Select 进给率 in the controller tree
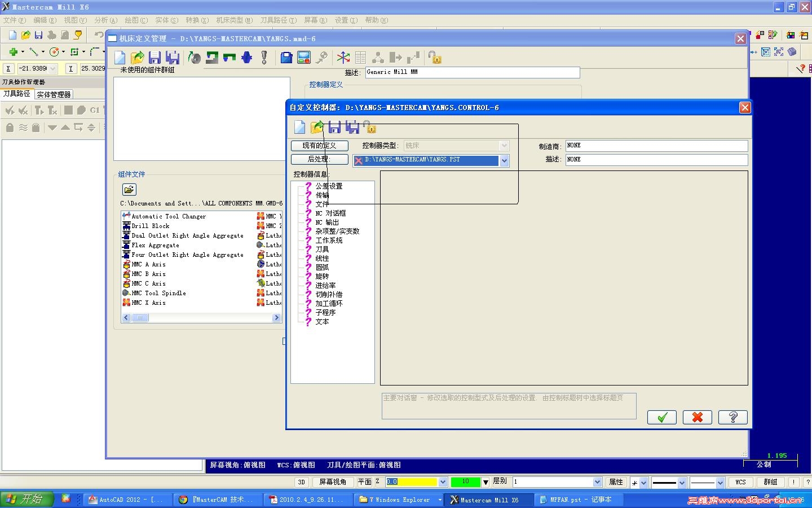Screen dimensions: 812x508 click(x=325, y=286)
